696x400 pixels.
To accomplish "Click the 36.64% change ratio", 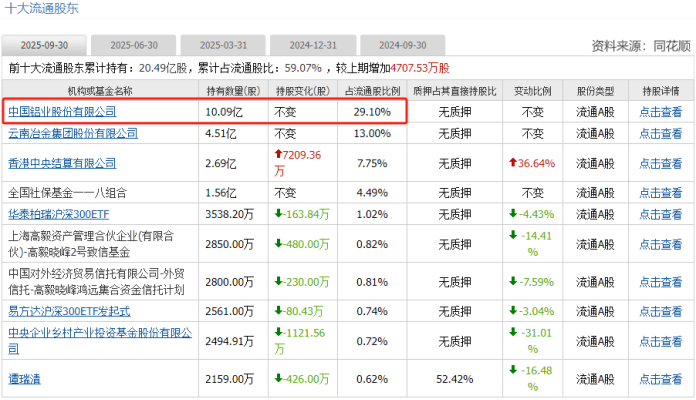I will (x=532, y=163).
